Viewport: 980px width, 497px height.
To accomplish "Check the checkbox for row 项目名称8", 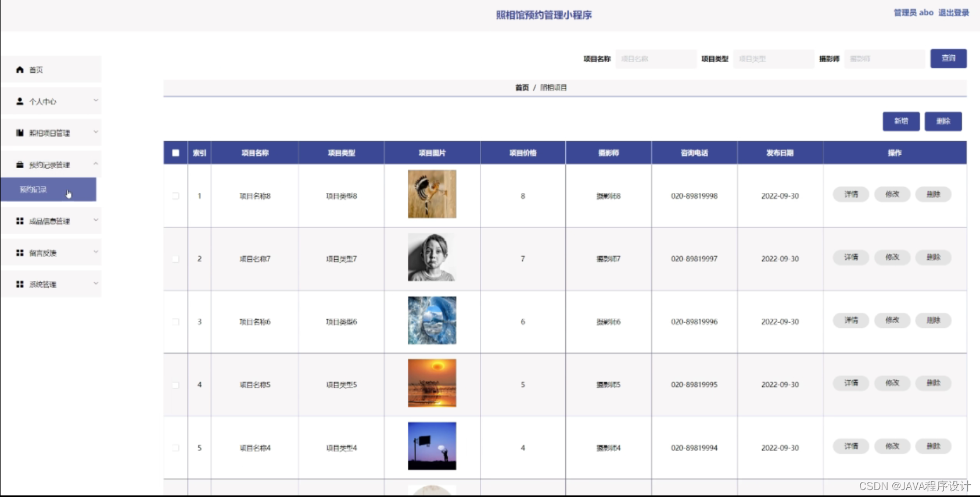I will (x=175, y=196).
